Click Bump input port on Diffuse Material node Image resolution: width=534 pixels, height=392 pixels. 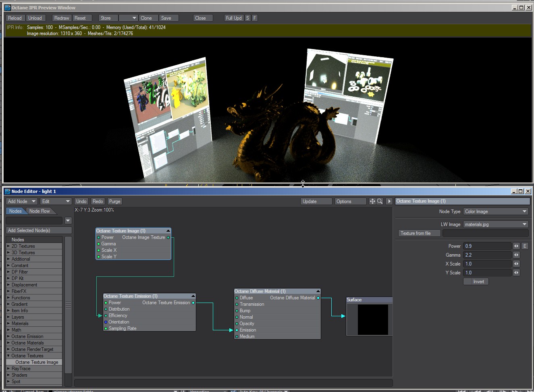tap(237, 311)
